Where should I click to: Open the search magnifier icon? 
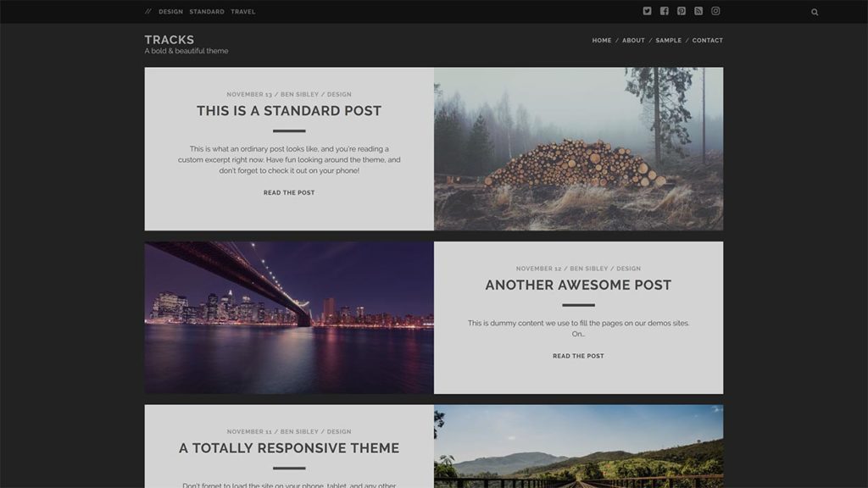(815, 12)
